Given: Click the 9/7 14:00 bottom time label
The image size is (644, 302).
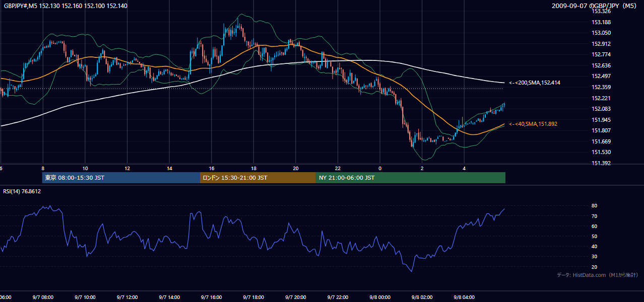Looking at the screenshot, I should 169,297.
